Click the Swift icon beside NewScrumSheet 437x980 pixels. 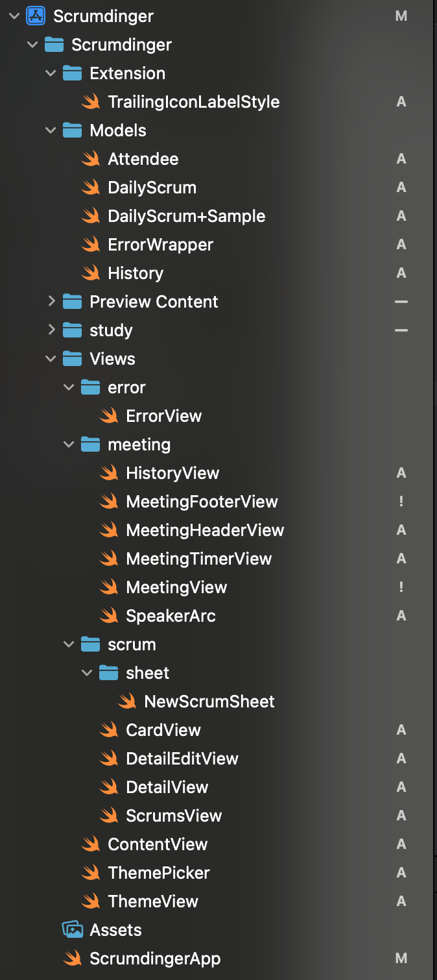pyautogui.click(x=126, y=702)
